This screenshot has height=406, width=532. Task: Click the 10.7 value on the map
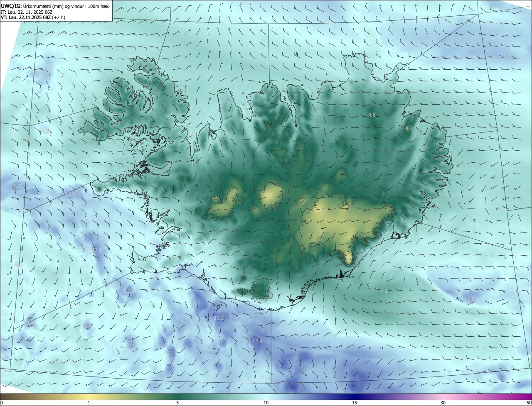(18, 265)
